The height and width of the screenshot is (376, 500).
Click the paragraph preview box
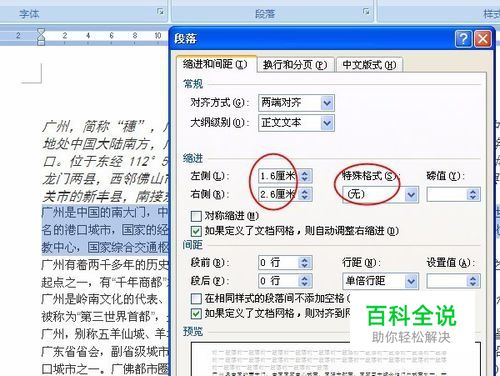click(x=336, y=359)
